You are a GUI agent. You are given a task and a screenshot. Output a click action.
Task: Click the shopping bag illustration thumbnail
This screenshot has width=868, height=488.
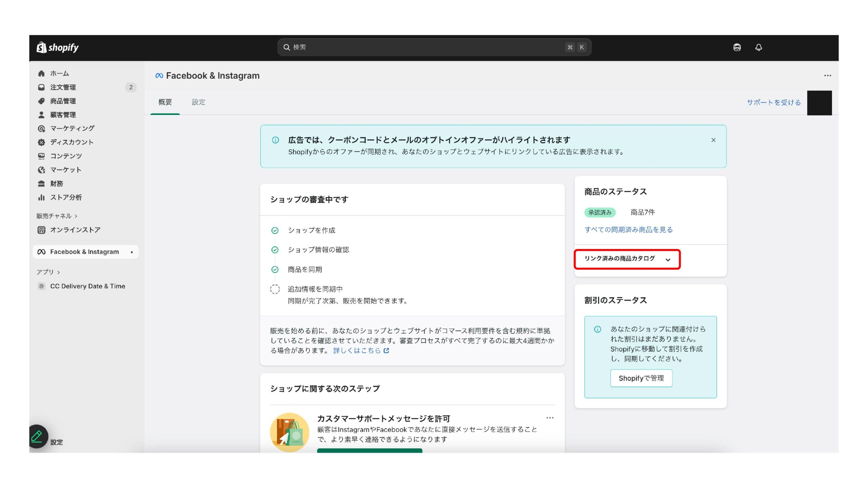point(290,432)
